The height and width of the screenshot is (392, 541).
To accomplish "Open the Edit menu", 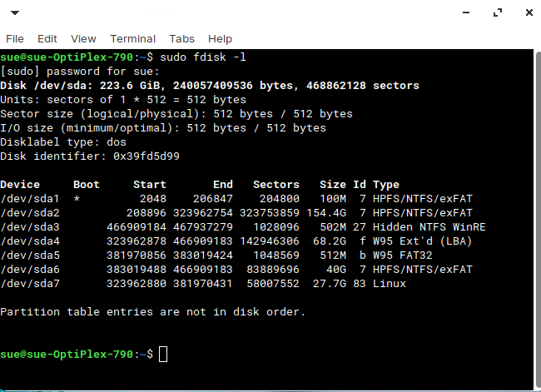I will (47, 38).
